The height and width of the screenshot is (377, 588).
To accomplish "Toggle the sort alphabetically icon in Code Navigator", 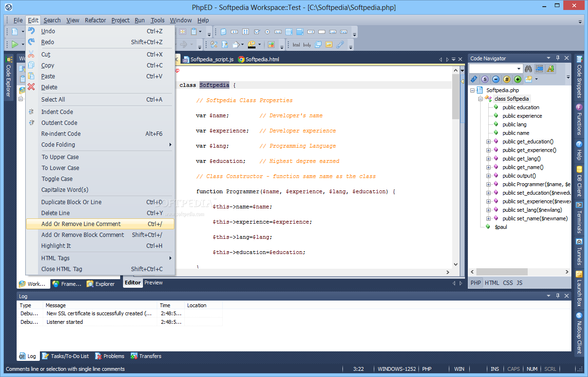I will [x=550, y=68].
